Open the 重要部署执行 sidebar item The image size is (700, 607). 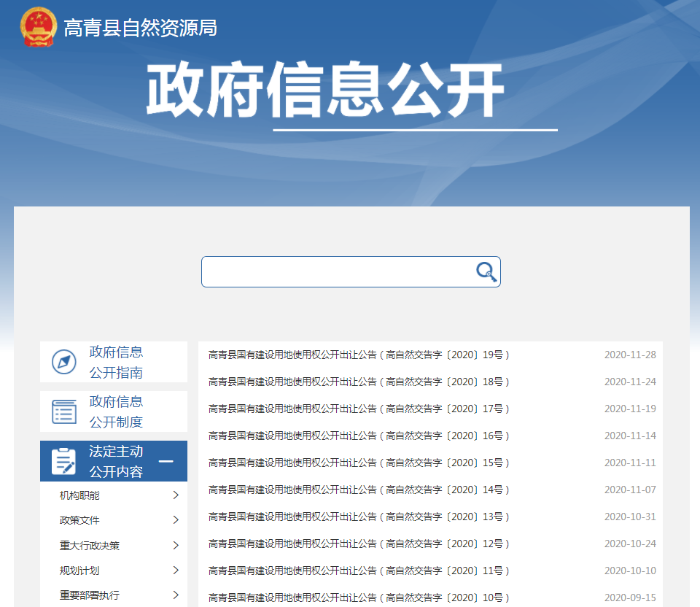(90, 595)
